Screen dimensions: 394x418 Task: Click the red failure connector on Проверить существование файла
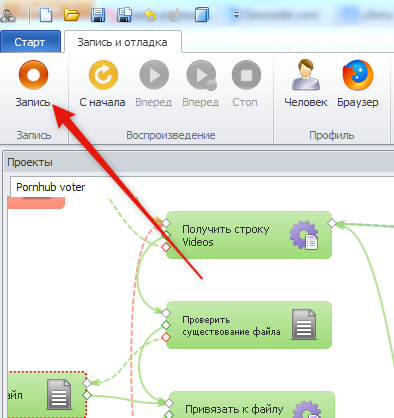point(166,337)
